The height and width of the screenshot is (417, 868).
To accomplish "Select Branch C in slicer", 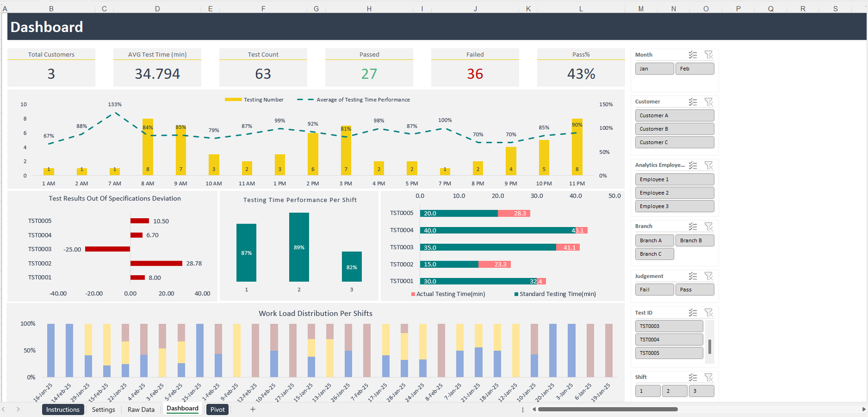I will [x=654, y=254].
